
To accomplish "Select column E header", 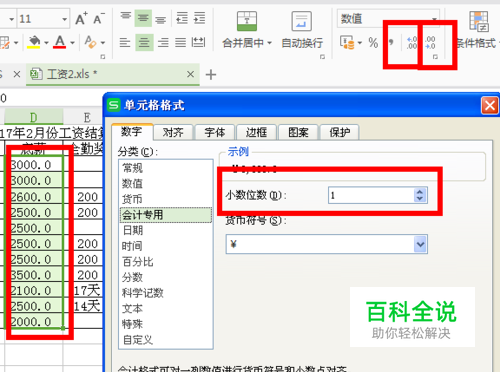I will click(x=83, y=117).
